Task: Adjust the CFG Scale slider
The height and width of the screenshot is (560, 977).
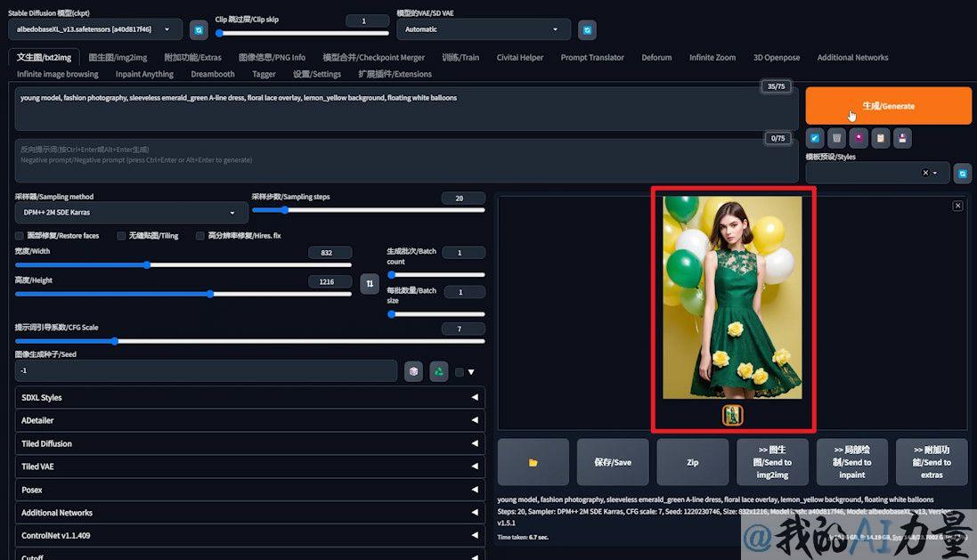Action: pyautogui.click(x=250, y=341)
